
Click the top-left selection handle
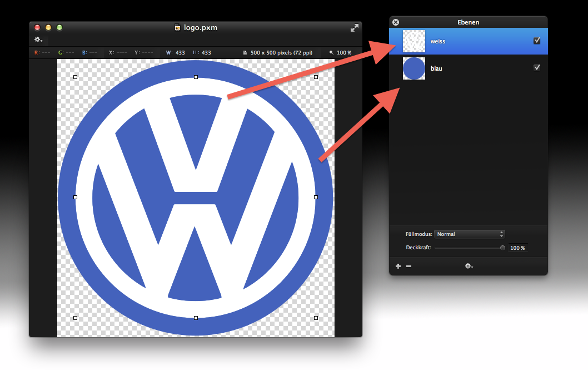(76, 77)
